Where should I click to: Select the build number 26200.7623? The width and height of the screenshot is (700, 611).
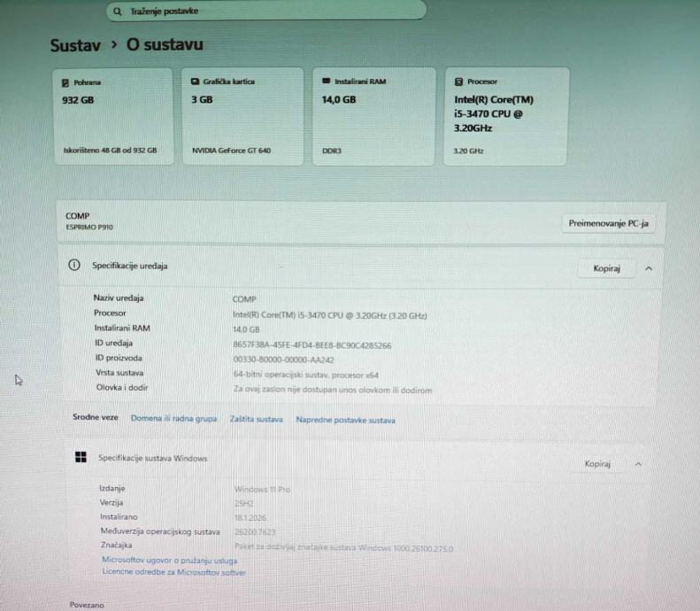(255, 532)
